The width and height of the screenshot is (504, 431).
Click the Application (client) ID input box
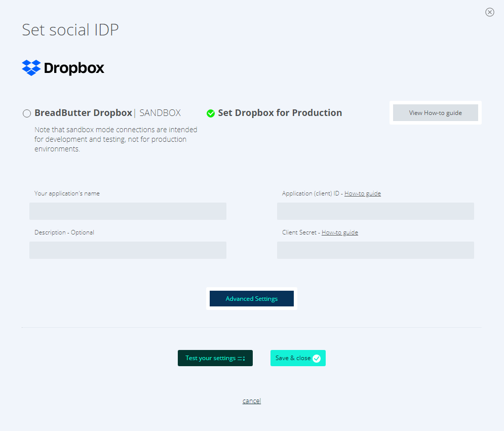pos(375,211)
